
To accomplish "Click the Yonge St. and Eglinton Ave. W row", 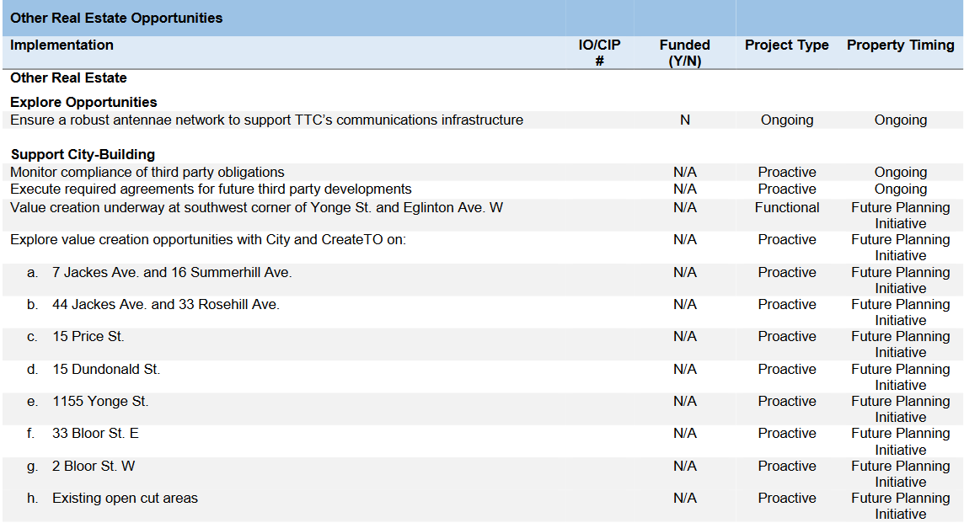I will (x=256, y=207).
